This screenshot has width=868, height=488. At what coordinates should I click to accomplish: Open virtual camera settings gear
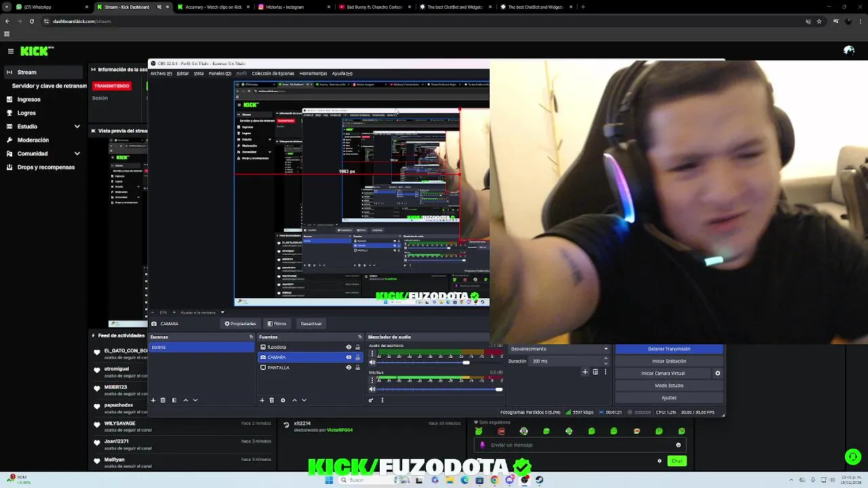click(x=717, y=373)
